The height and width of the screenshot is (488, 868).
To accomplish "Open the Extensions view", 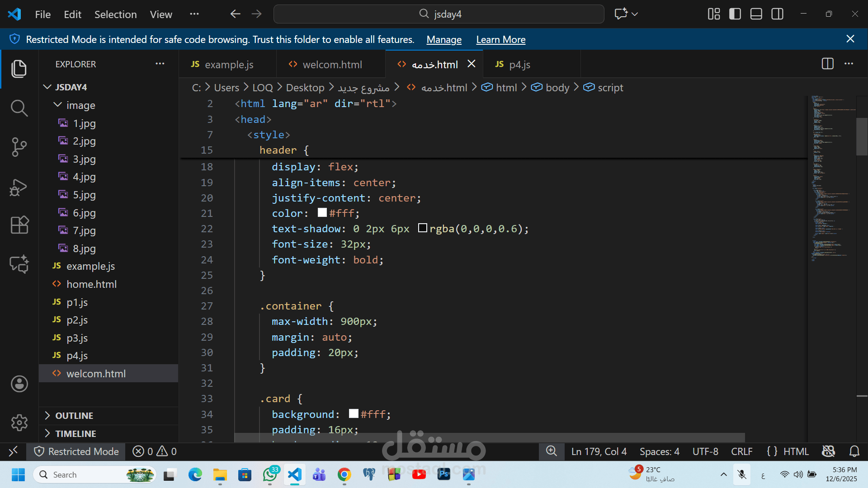I will click(x=19, y=225).
